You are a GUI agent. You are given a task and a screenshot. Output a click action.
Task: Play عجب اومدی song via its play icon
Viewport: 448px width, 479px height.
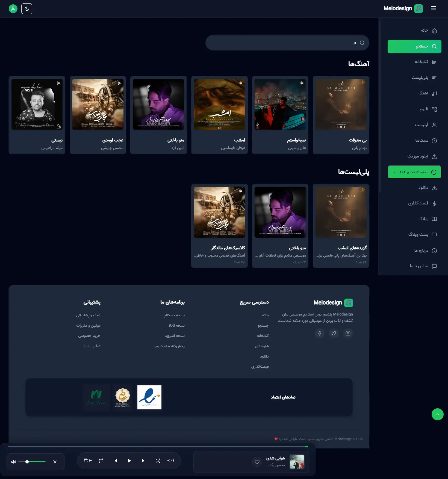[119, 83]
